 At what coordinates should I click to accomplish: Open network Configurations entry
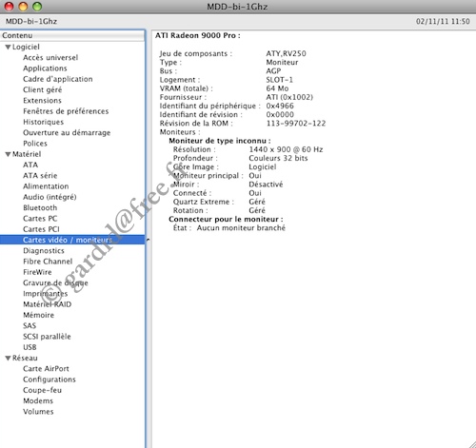point(50,380)
